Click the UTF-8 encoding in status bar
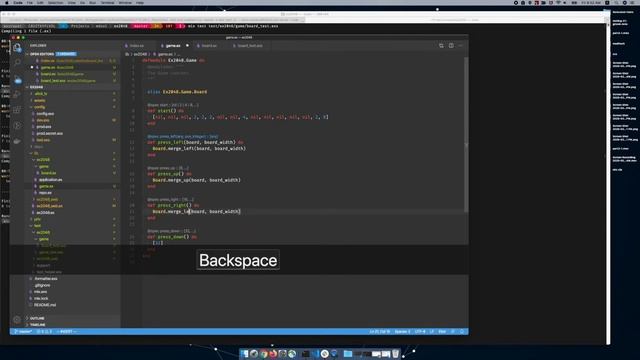This screenshot has width=640, height=360. [420, 331]
